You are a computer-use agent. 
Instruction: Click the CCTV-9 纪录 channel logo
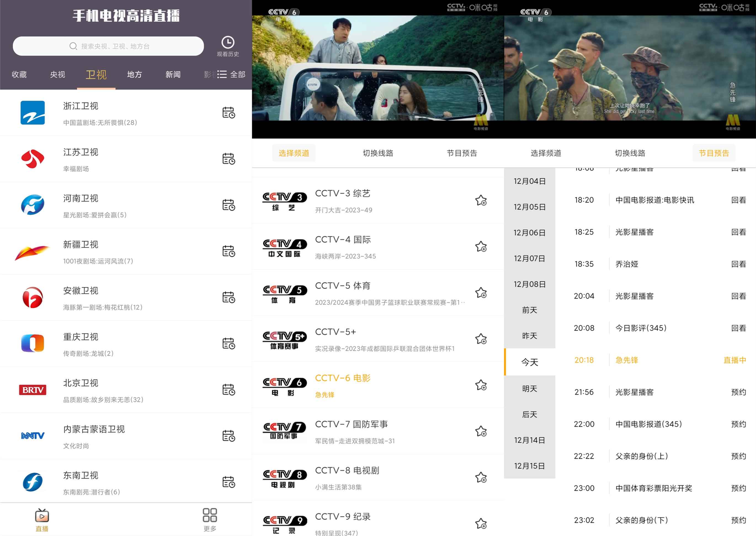[285, 524]
